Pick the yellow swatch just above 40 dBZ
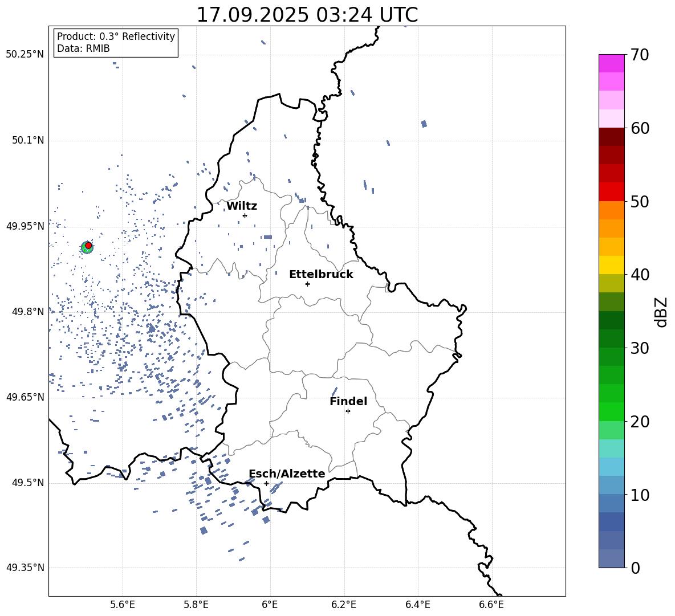 [612, 265]
